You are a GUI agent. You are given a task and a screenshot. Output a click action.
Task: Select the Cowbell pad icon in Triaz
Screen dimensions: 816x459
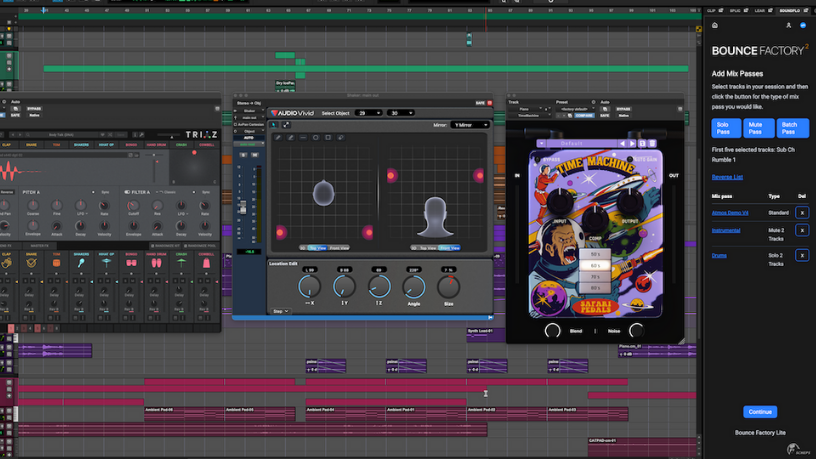206,263
